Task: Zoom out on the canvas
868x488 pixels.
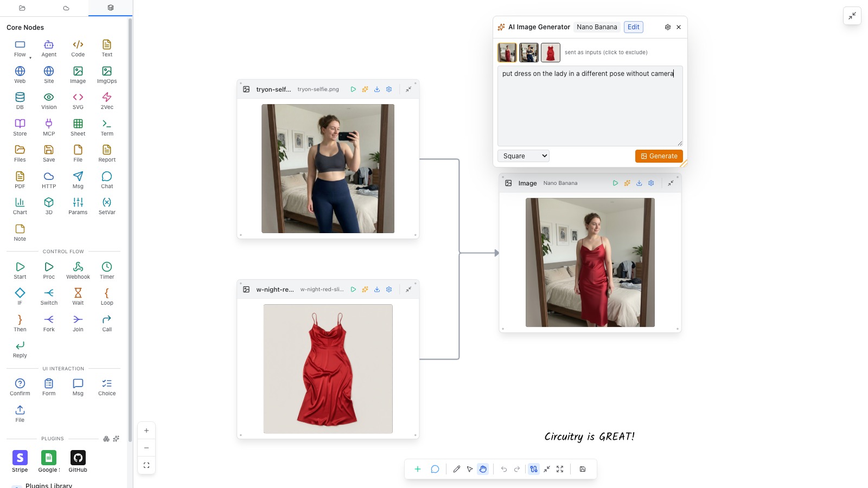Action: point(146,448)
